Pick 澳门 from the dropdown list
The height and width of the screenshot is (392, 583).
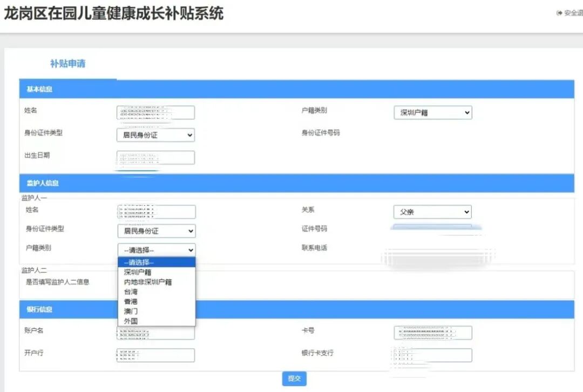pos(131,311)
